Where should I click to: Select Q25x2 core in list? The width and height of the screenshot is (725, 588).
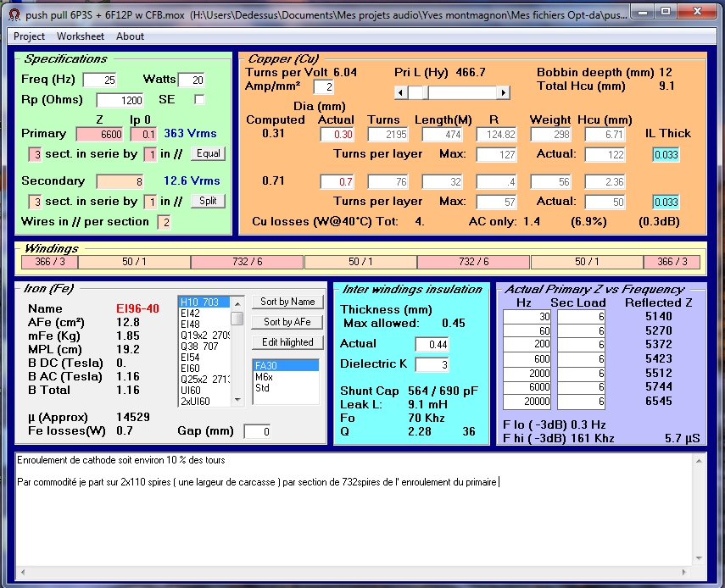[204, 380]
